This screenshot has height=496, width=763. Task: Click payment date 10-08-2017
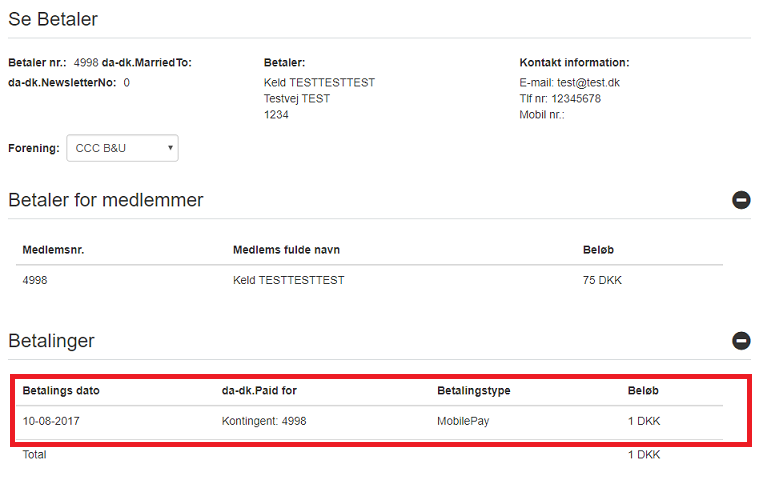(x=51, y=421)
